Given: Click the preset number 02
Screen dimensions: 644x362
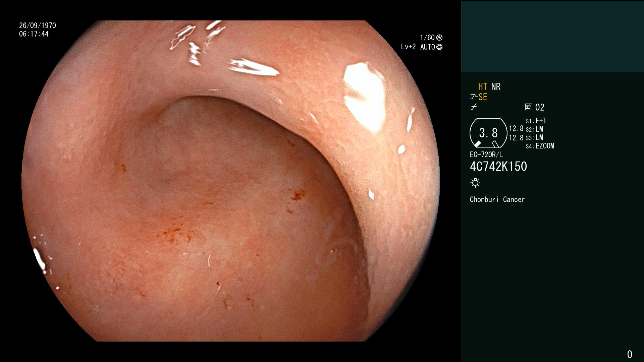Looking at the screenshot, I should 540,107.
